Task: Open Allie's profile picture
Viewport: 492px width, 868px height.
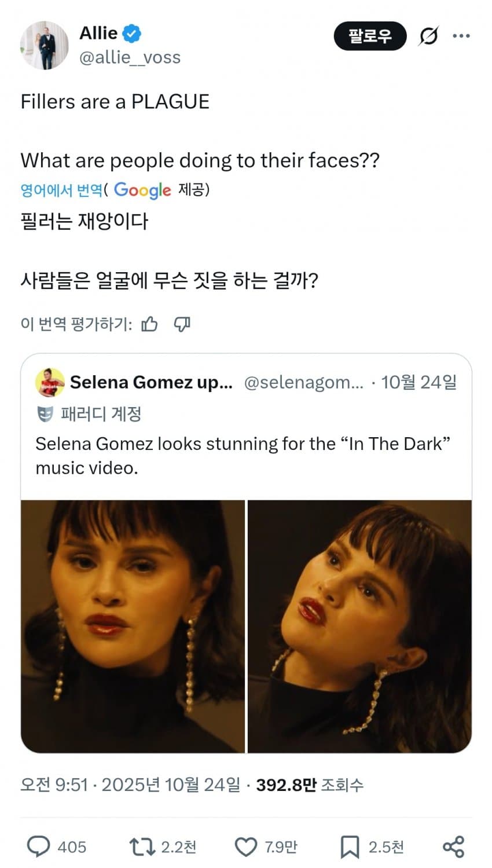Action: coord(45,45)
